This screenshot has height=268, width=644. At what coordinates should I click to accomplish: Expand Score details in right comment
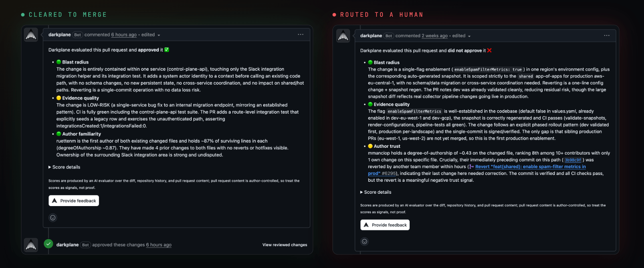click(x=376, y=192)
